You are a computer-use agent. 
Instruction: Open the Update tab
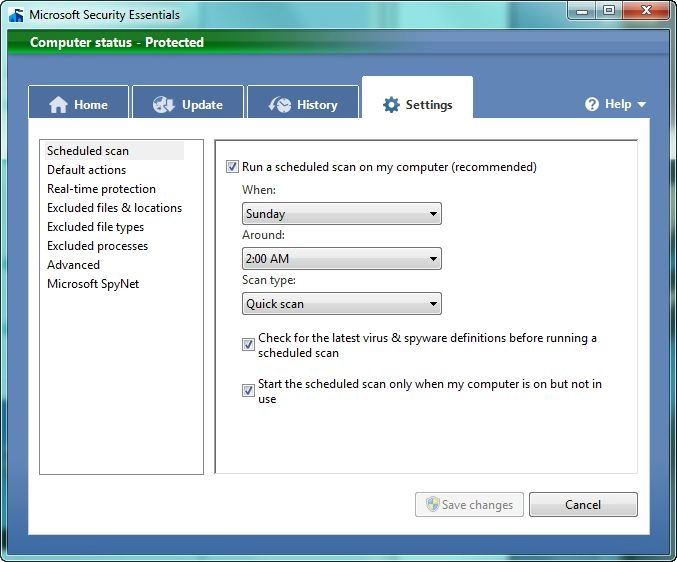188,102
